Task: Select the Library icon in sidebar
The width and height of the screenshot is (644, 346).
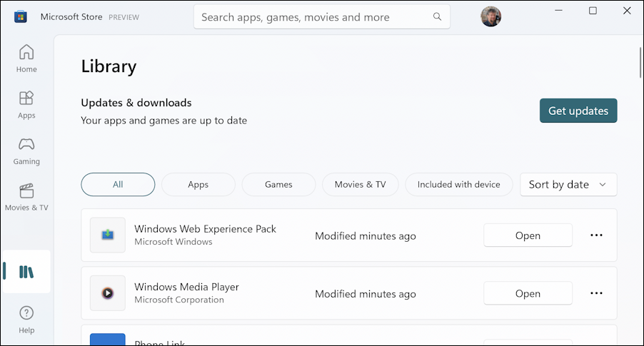Action: 26,272
